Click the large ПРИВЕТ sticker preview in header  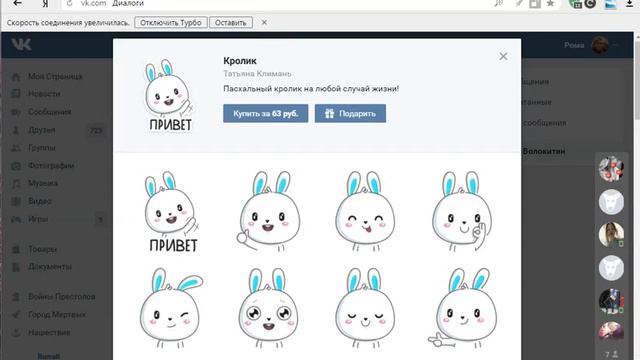(x=169, y=95)
